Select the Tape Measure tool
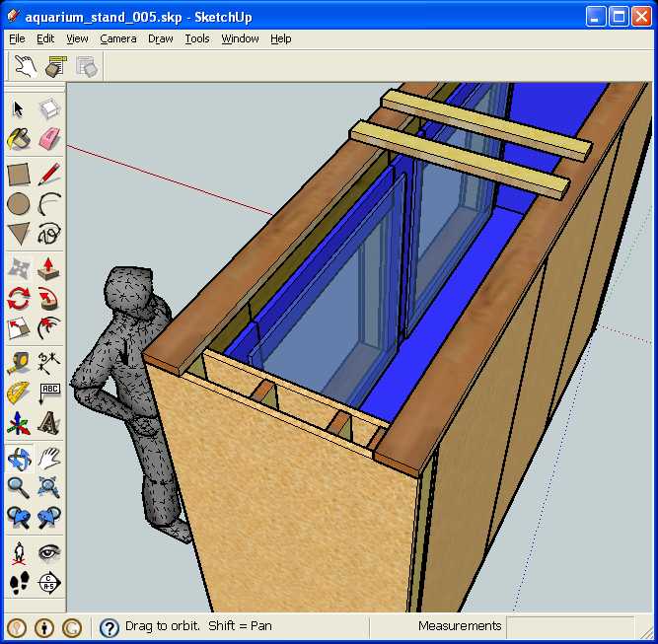658x644 pixels. point(19,363)
